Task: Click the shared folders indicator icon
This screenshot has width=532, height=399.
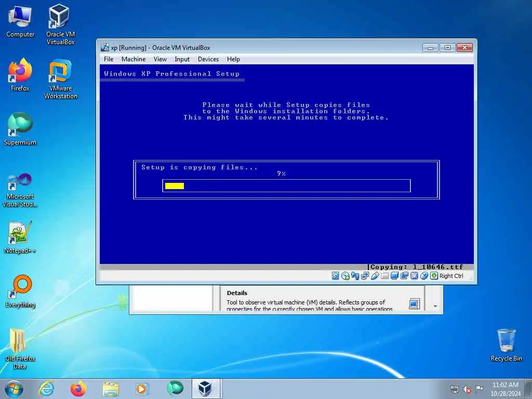Action: click(385, 276)
